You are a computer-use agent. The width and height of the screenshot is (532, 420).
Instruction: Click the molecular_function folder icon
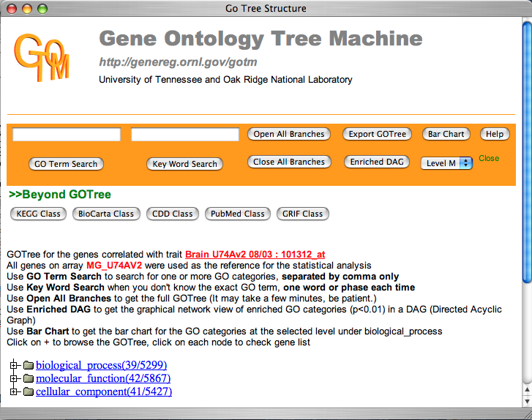point(29,379)
